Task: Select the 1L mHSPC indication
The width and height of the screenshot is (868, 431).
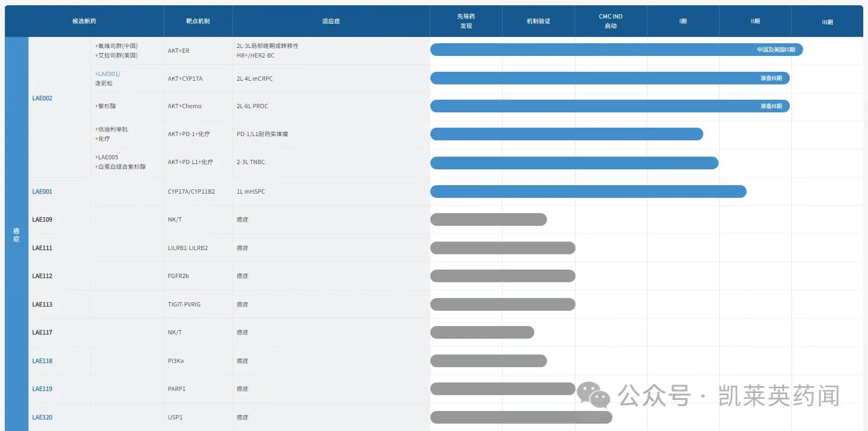Action: pos(251,191)
